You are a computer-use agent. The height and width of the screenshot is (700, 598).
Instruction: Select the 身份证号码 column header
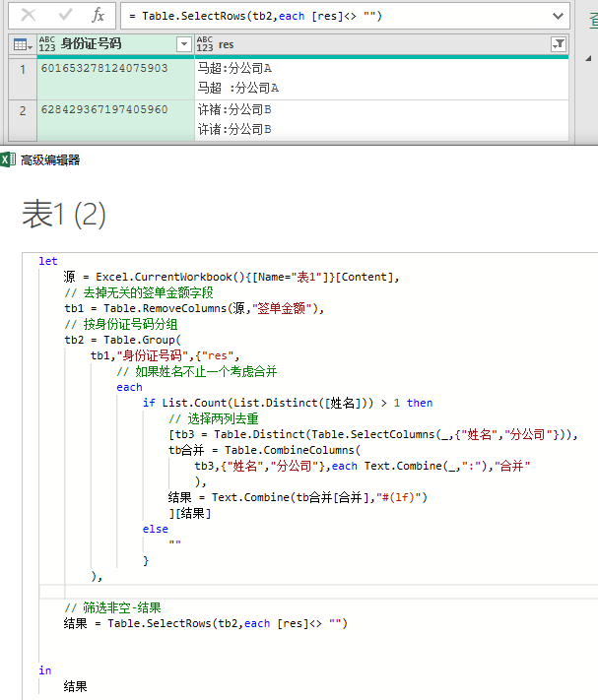point(115,44)
